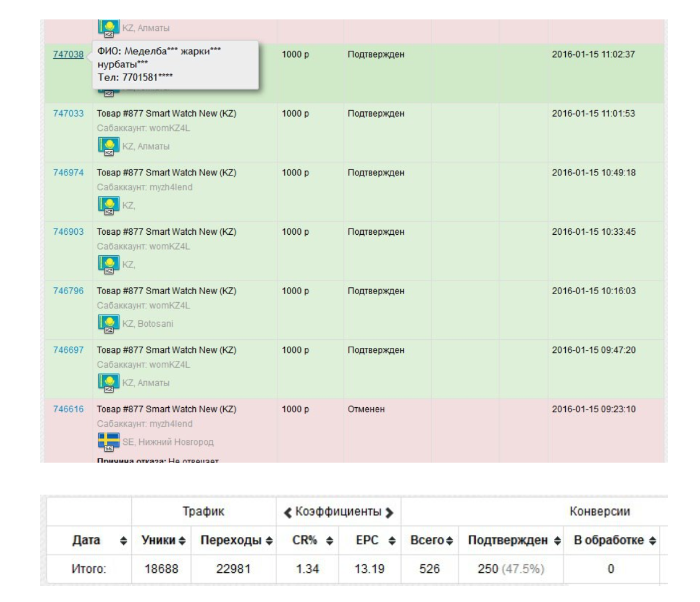Sort table by the Дата column
This screenshot has width=700, height=602.
click(88, 540)
